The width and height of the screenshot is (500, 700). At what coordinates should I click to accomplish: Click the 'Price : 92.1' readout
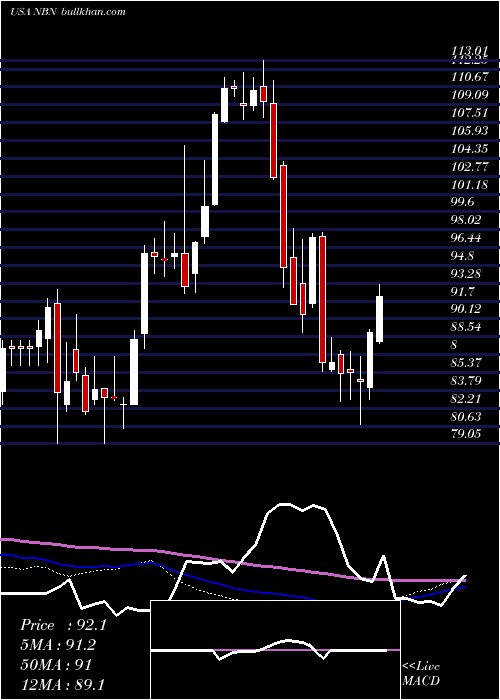pos(63,625)
